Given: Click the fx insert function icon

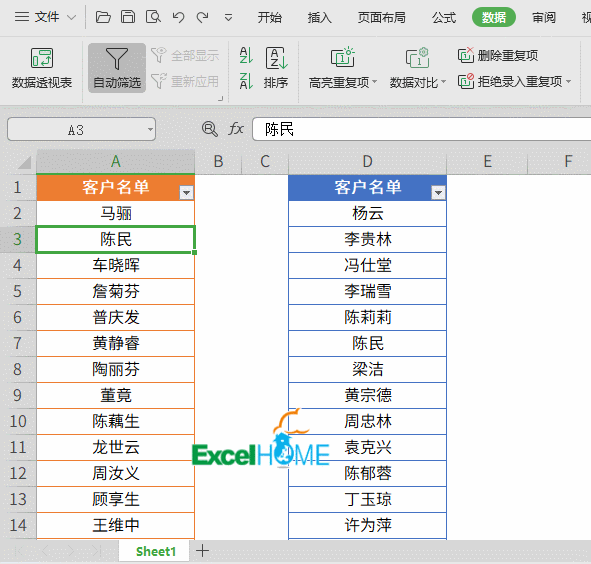Looking at the screenshot, I should coord(236,129).
